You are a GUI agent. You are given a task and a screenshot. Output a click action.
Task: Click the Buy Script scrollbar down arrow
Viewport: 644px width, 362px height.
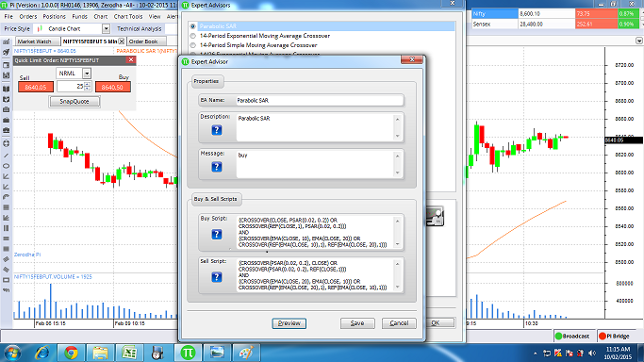(x=397, y=244)
